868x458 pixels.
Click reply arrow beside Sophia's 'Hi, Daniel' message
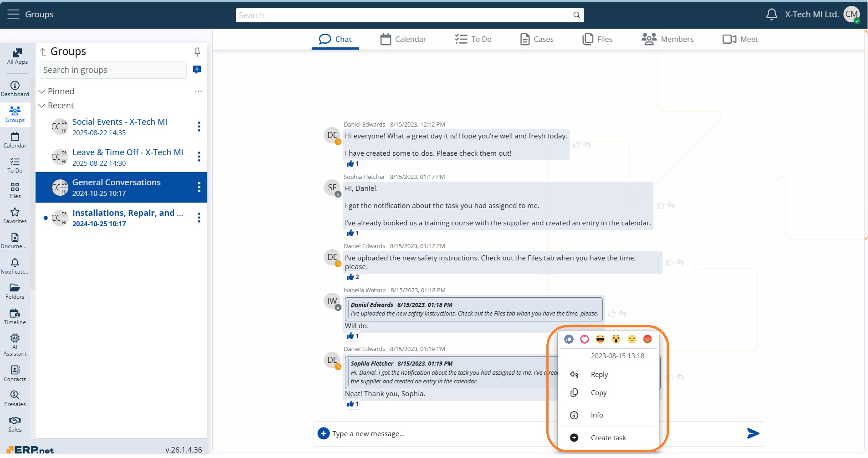click(671, 206)
